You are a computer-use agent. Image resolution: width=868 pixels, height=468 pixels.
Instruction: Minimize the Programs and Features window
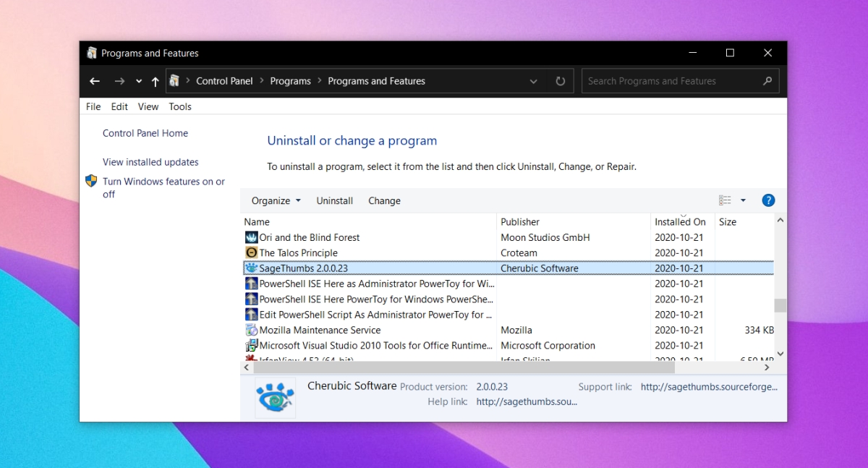[693, 53]
